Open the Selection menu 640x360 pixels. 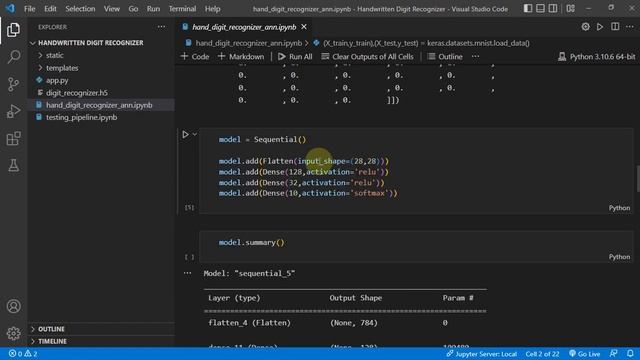(80, 9)
